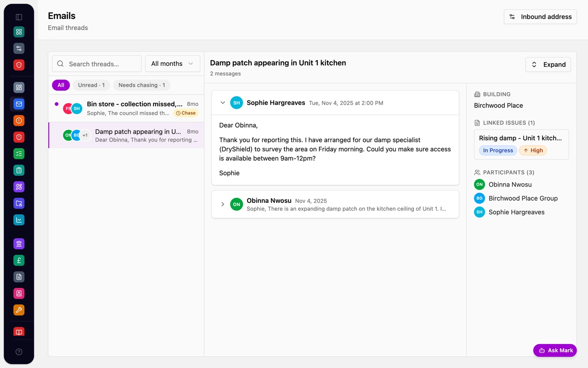Open the red open book icon
Screen dimensions: 588x368
coord(19,332)
